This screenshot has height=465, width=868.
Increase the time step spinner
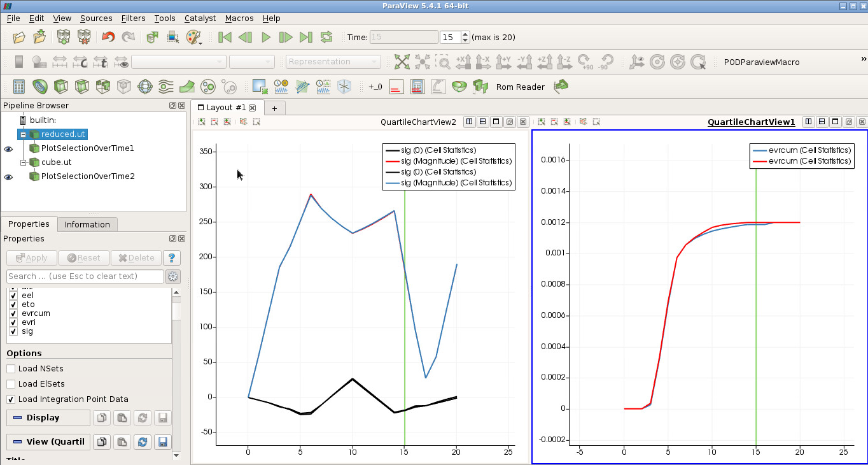465,34
